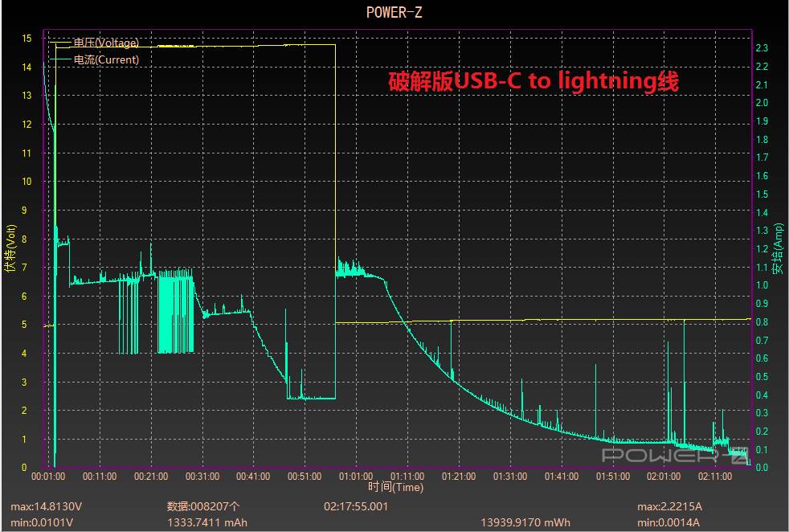789x532 pixels.
Task: Click the 12 volt axis tick
Action: click(x=27, y=125)
